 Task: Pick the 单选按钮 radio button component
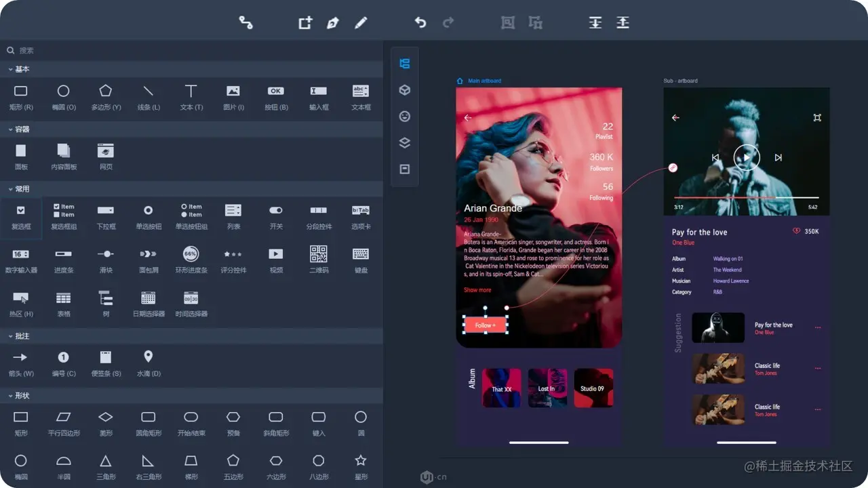(x=149, y=216)
